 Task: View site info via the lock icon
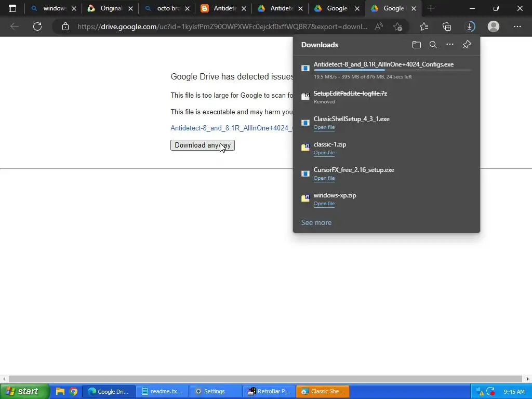point(65,26)
